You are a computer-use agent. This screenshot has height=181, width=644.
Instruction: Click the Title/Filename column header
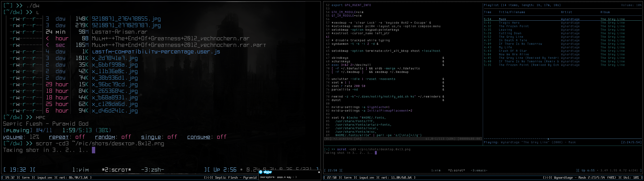tap(512, 12)
